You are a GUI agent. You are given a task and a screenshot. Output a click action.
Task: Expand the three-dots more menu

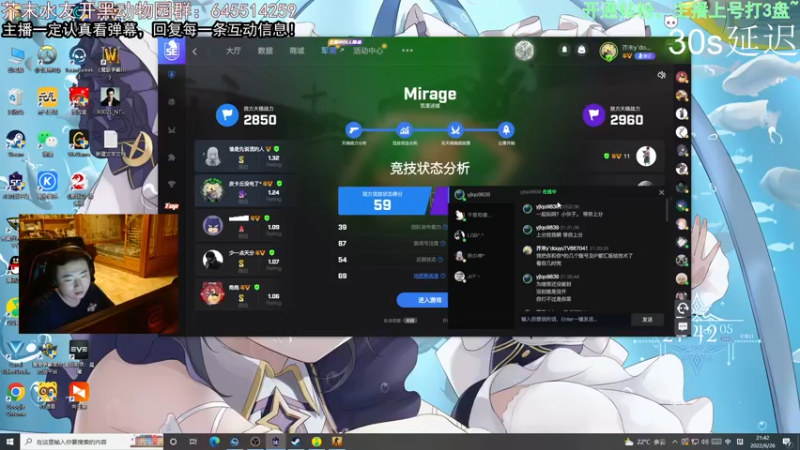pos(407,51)
